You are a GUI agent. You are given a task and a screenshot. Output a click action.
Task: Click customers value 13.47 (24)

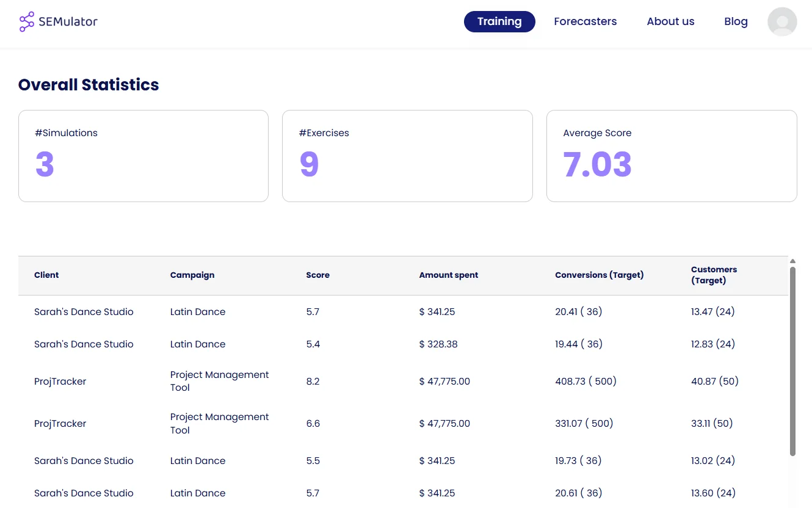[x=713, y=312]
